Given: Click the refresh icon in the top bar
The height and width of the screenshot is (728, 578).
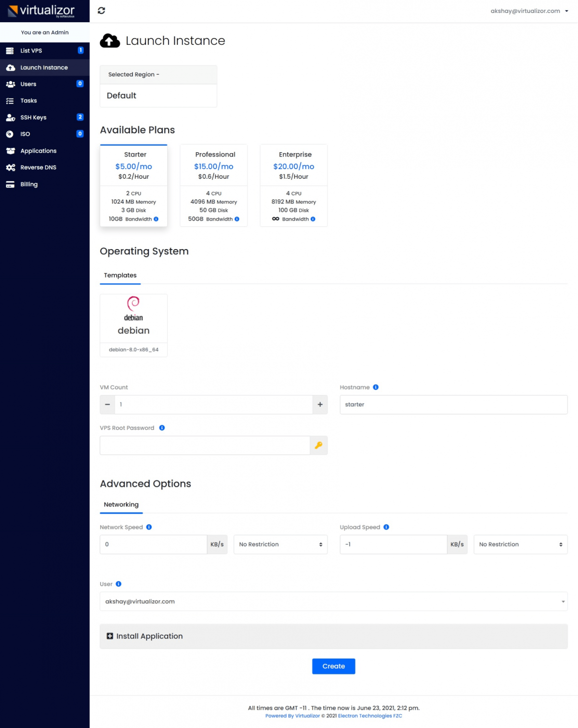Looking at the screenshot, I should [101, 10].
